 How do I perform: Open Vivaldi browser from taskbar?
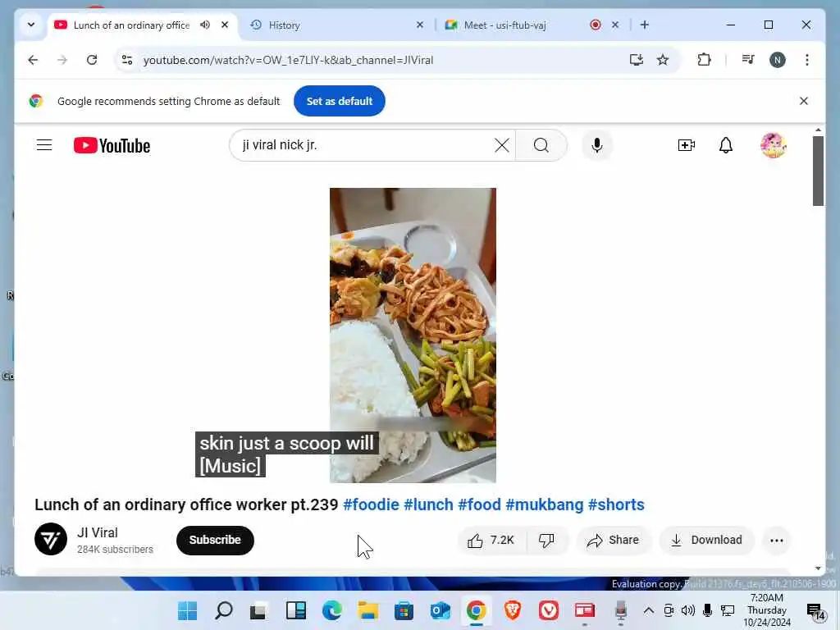click(x=549, y=610)
